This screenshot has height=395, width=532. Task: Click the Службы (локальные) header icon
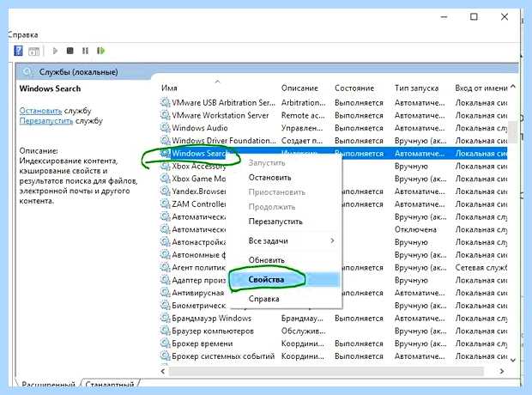[x=27, y=72]
